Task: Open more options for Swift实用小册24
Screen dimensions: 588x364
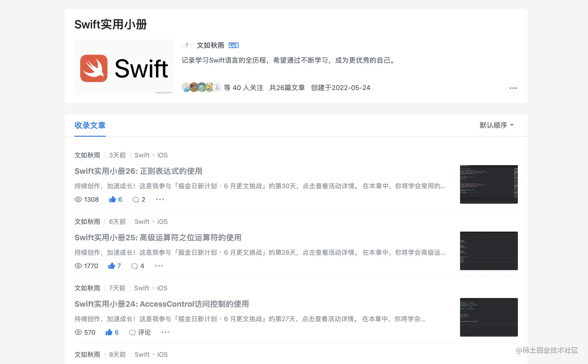Action: coord(165,332)
